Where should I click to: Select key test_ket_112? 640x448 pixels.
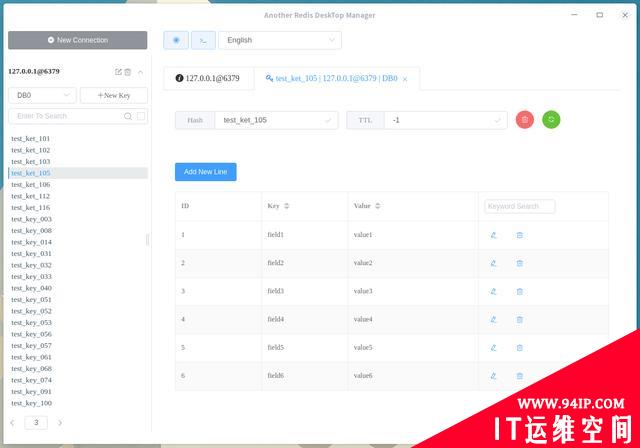click(x=78, y=196)
